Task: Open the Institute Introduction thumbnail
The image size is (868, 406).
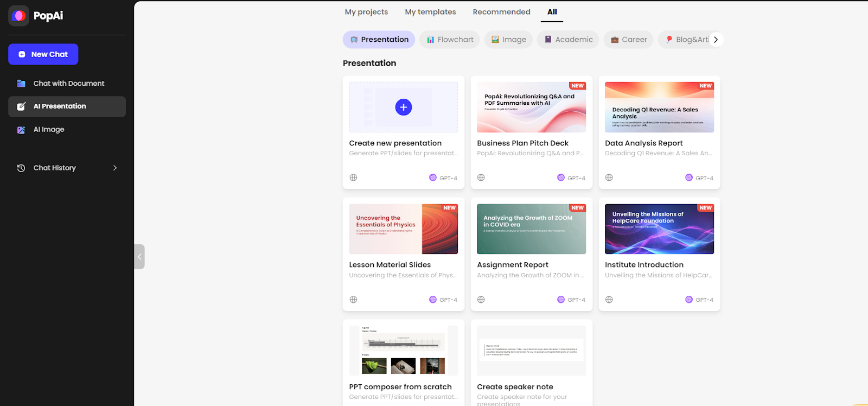Action: (659, 229)
